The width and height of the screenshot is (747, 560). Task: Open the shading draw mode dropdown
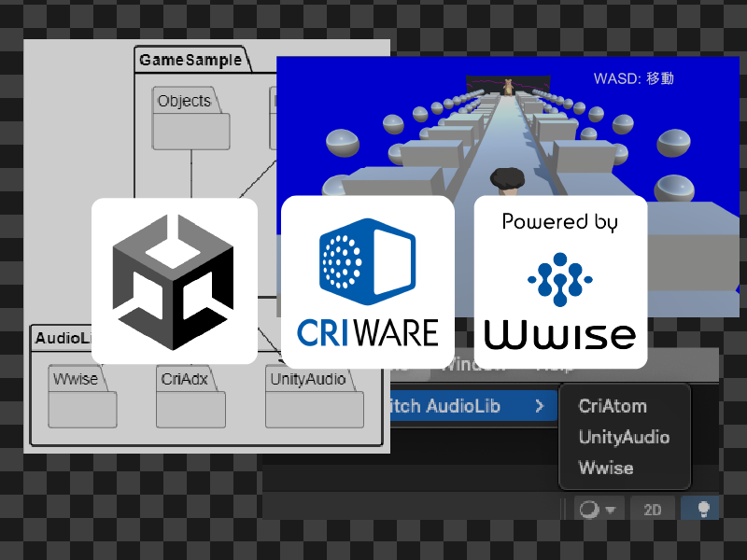pos(599,509)
